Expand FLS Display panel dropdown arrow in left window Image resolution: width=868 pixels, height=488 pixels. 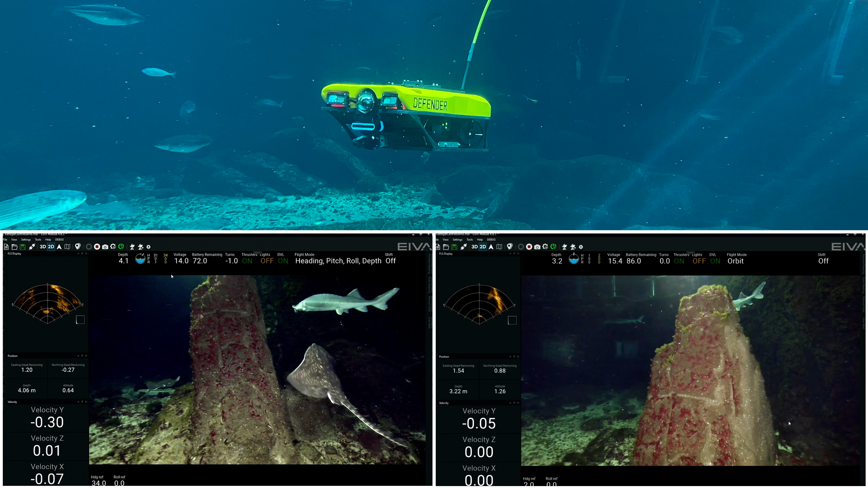click(78, 253)
